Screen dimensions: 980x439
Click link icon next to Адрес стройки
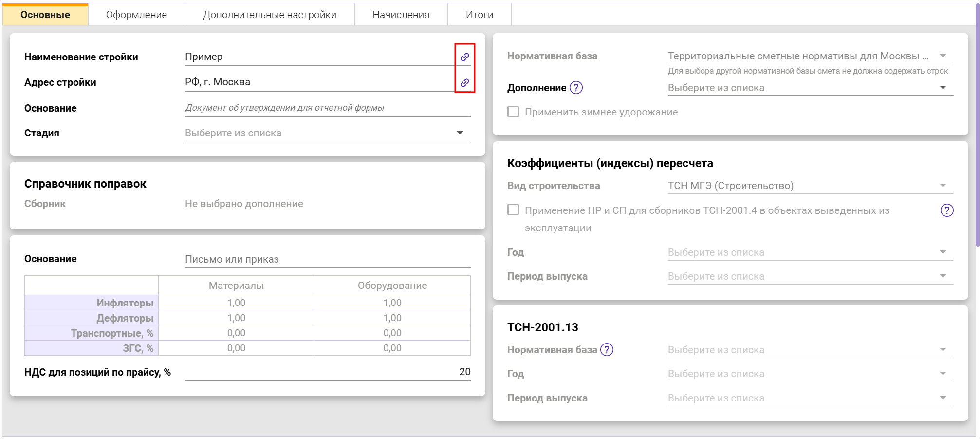[465, 83]
